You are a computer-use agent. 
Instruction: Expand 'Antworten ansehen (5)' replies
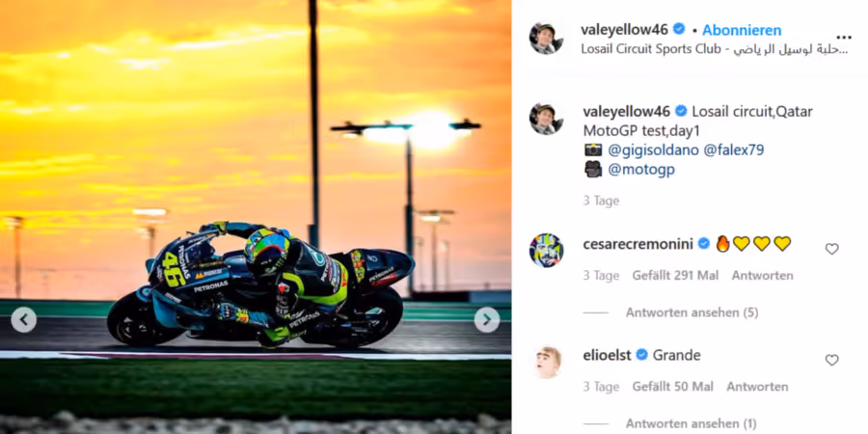pyautogui.click(x=692, y=312)
